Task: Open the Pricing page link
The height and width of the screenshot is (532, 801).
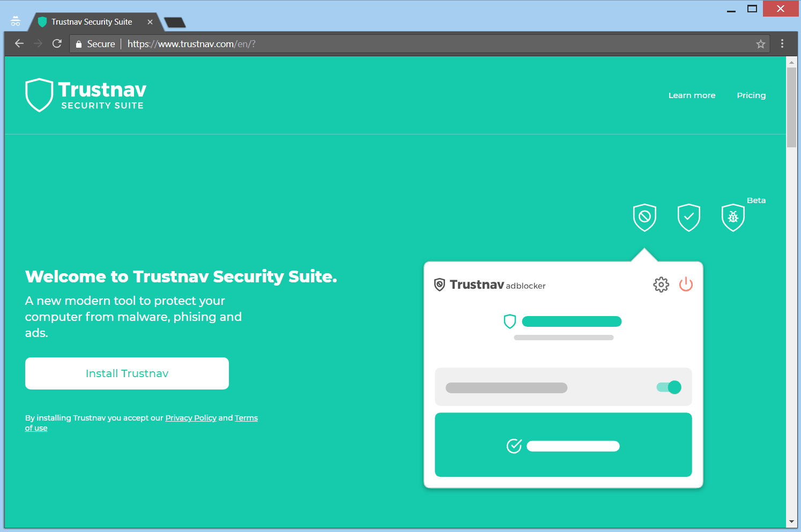Action: 751,95
